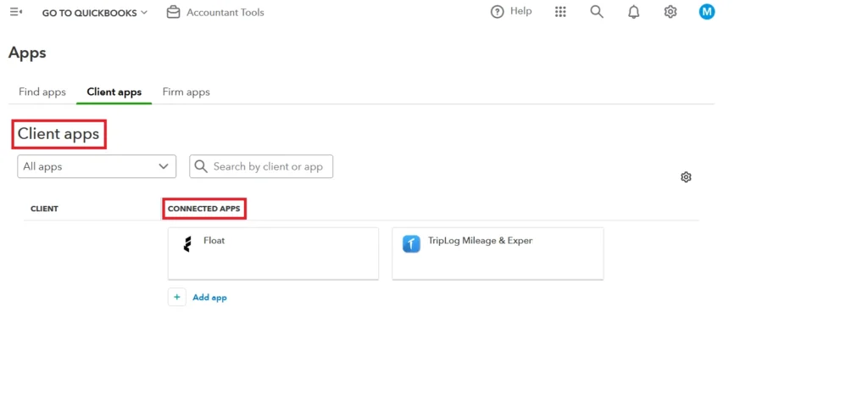This screenshot has height=419, width=868.
Task: Open the Help question mark icon
Action: tap(498, 12)
